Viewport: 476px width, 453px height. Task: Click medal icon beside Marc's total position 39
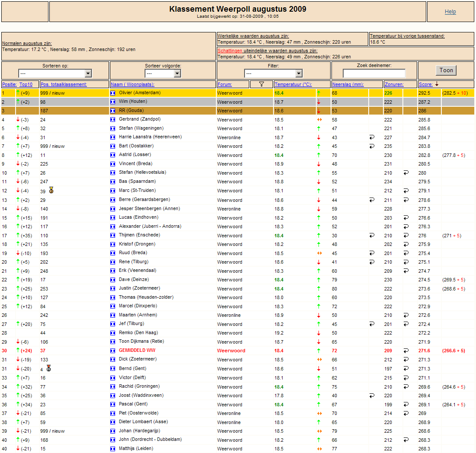(51, 190)
